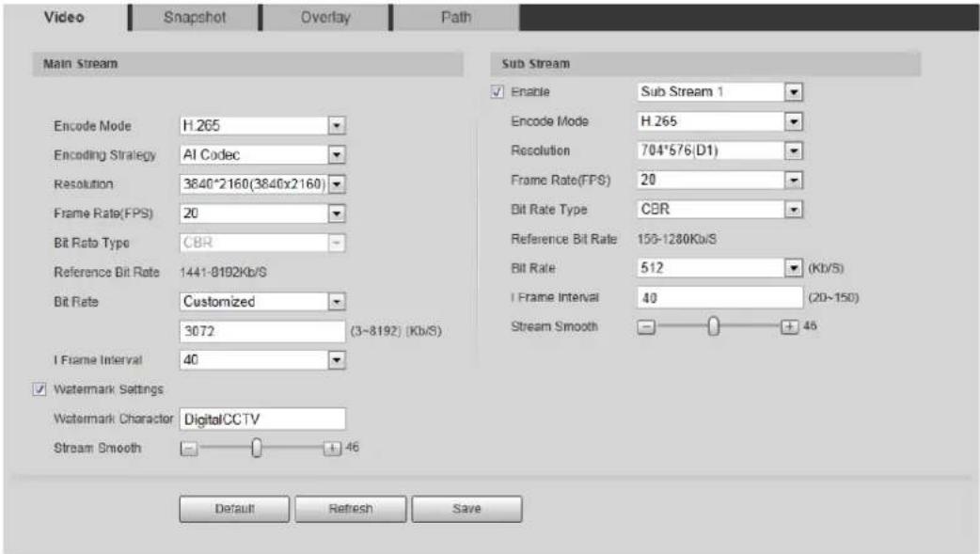Open Main Stream I Frame Interval dropdown
980x554 pixels.
[262, 359]
